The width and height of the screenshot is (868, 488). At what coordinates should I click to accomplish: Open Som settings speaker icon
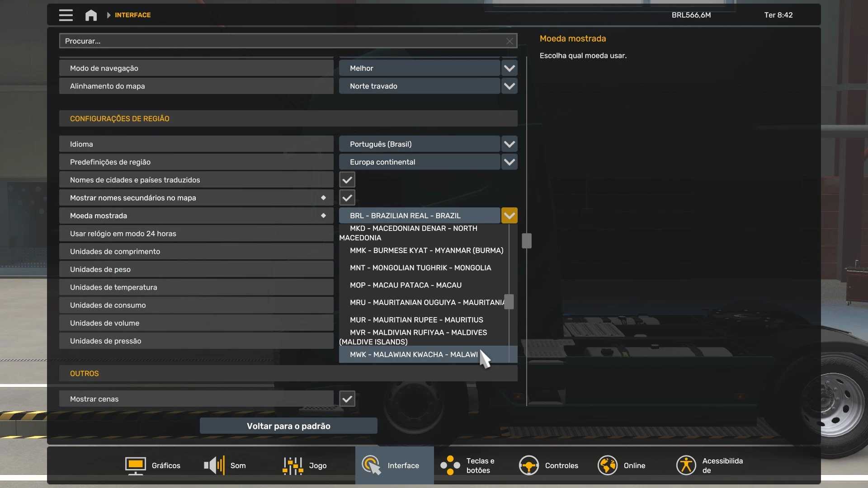pyautogui.click(x=214, y=465)
